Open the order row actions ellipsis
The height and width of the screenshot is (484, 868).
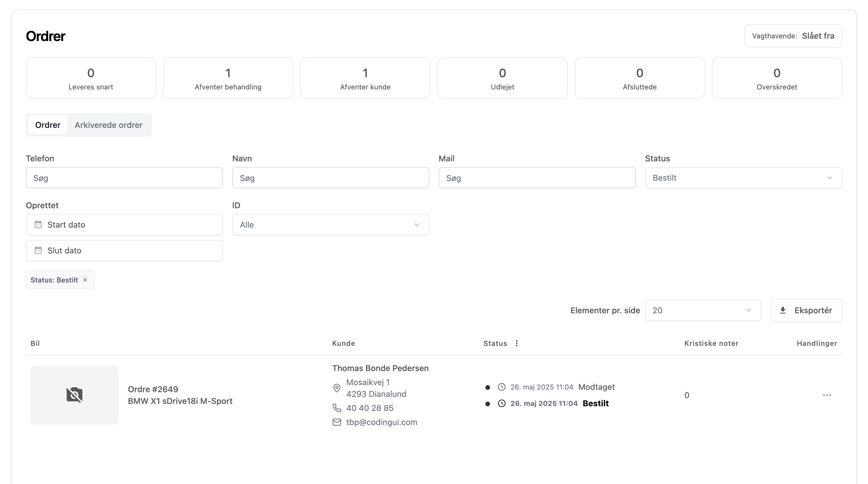point(827,395)
